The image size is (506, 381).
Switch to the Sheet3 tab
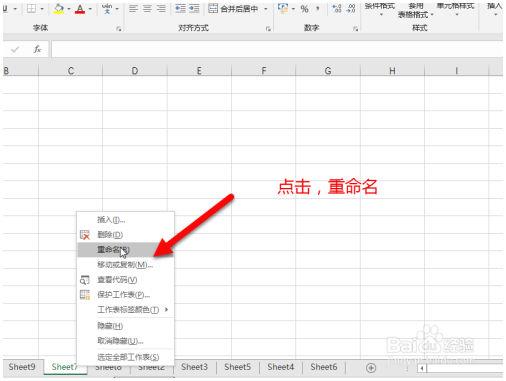point(194,367)
